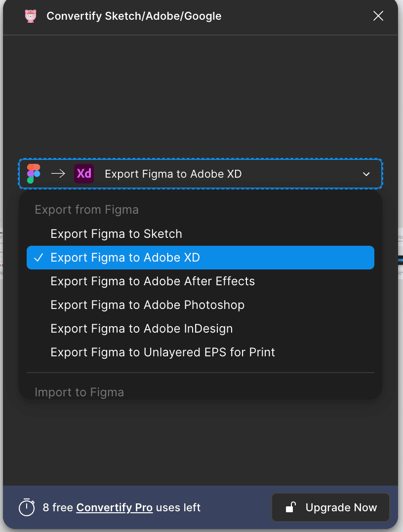The width and height of the screenshot is (403, 532).
Task: Click the checkmark beside Export Figma to Adobe XD
Action: tap(39, 257)
